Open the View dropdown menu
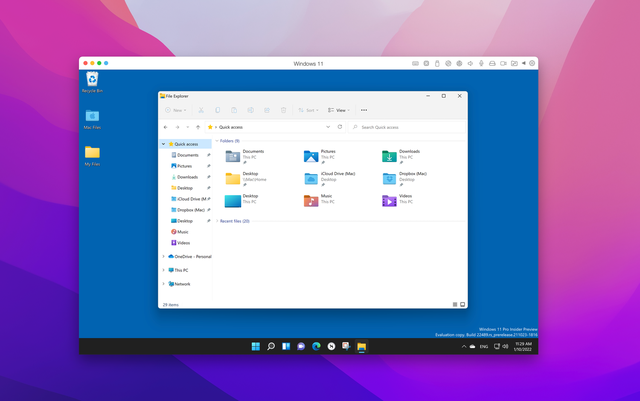The height and width of the screenshot is (401, 640). point(339,110)
